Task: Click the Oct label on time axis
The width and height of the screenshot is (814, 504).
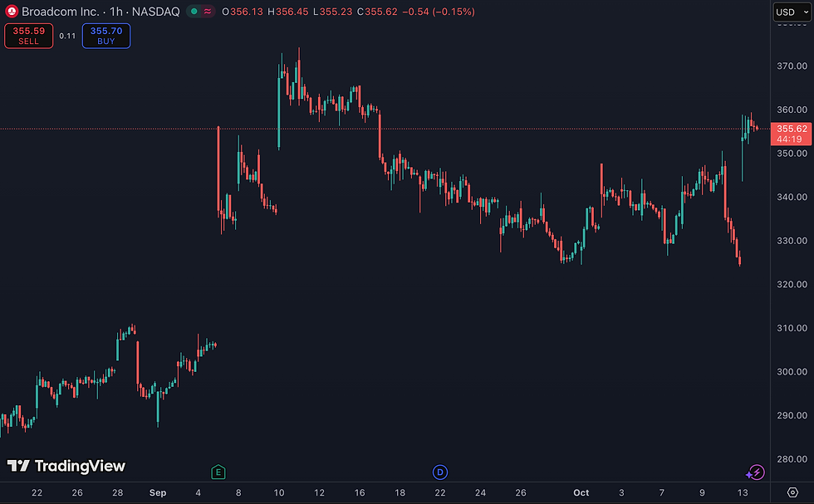Action: [581, 492]
